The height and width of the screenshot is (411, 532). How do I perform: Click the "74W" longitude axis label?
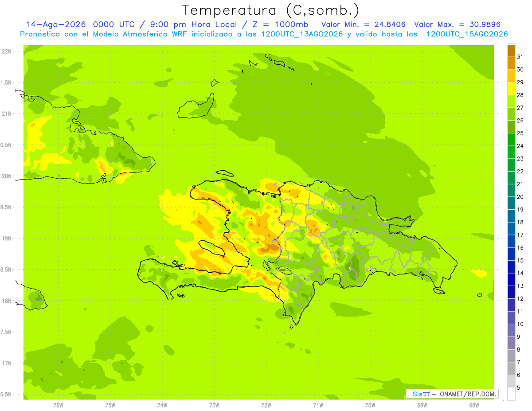(x=162, y=405)
